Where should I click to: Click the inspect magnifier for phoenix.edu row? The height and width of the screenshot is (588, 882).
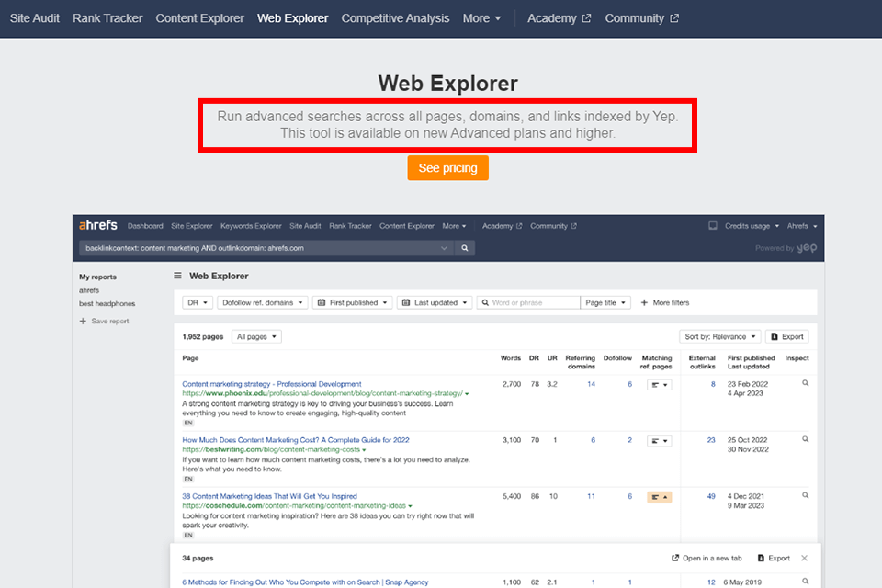805,383
